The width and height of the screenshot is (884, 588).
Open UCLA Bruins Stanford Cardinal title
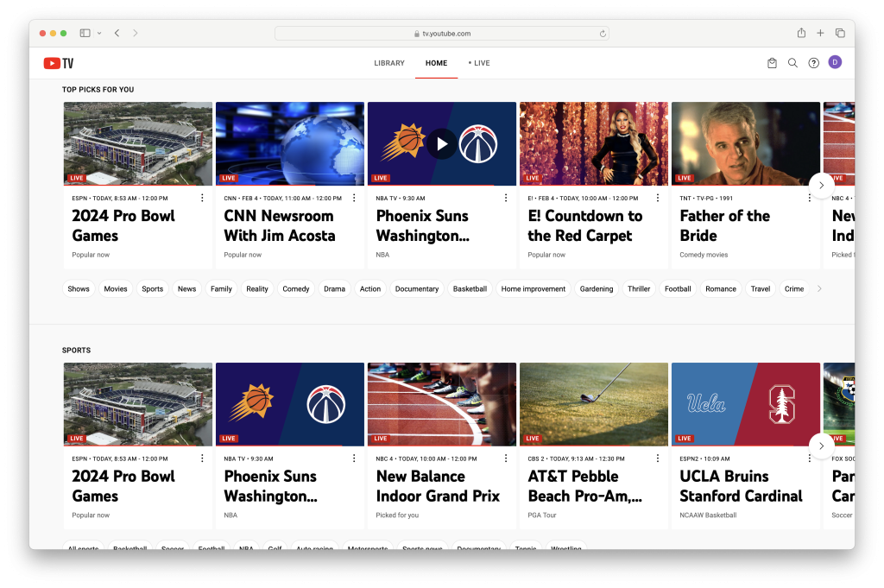741,486
